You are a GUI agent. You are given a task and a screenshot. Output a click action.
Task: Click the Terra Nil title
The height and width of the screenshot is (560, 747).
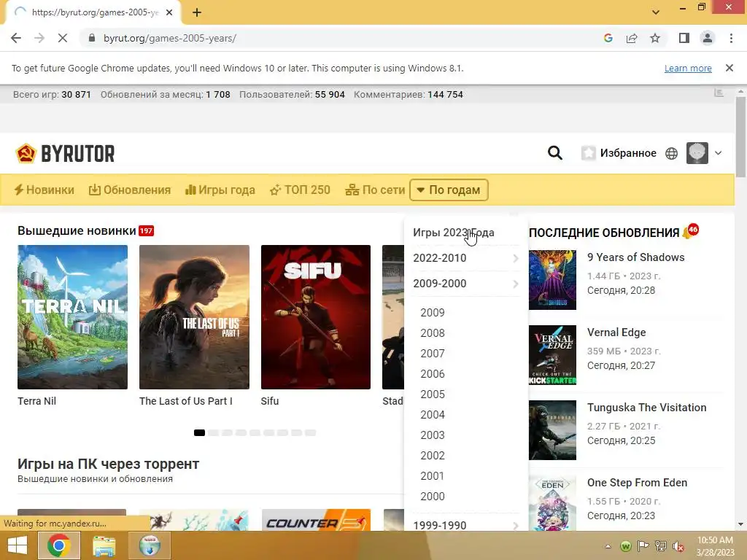click(x=36, y=402)
